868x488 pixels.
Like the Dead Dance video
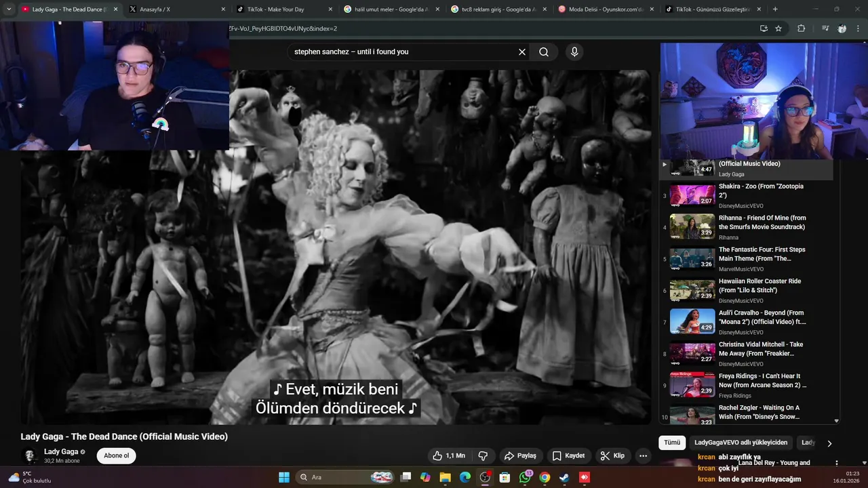coord(449,455)
